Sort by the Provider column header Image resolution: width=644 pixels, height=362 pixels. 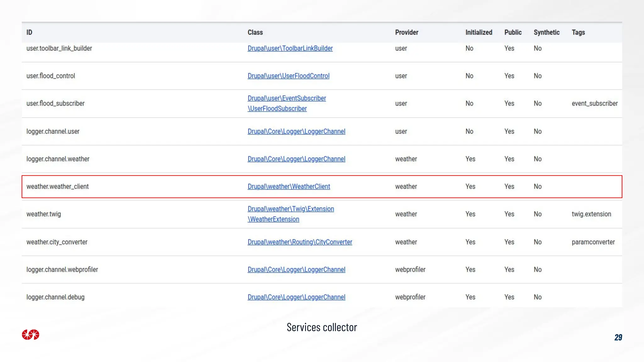click(x=407, y=32)
